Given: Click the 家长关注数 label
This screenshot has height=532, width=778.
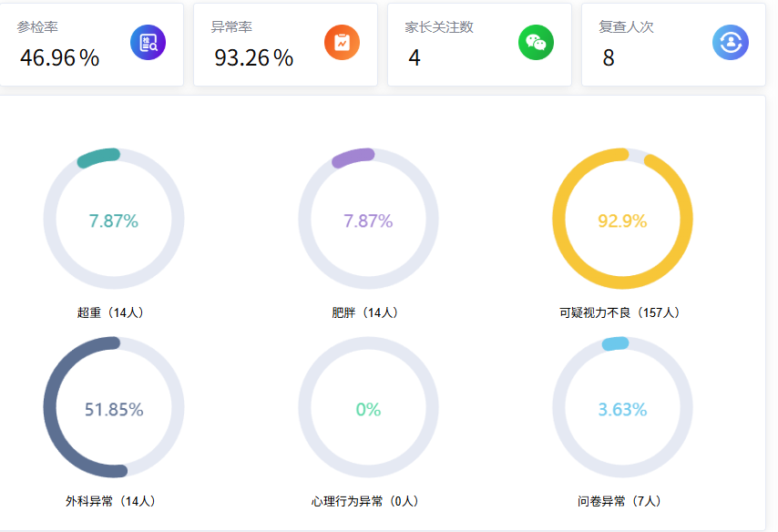Looking at the screenshot, I should point(438,26).
